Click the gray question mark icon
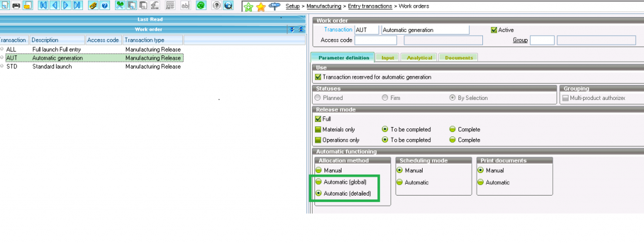Viewport: 644px width, 244px height. tap(217, 5)
